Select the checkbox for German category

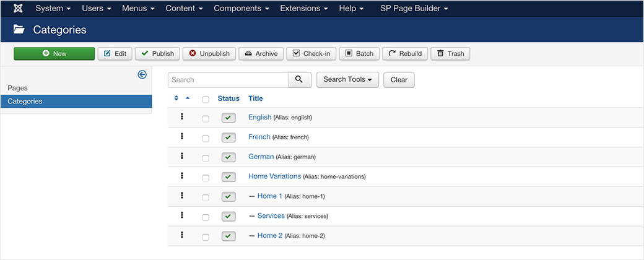(x=206, y=158)
